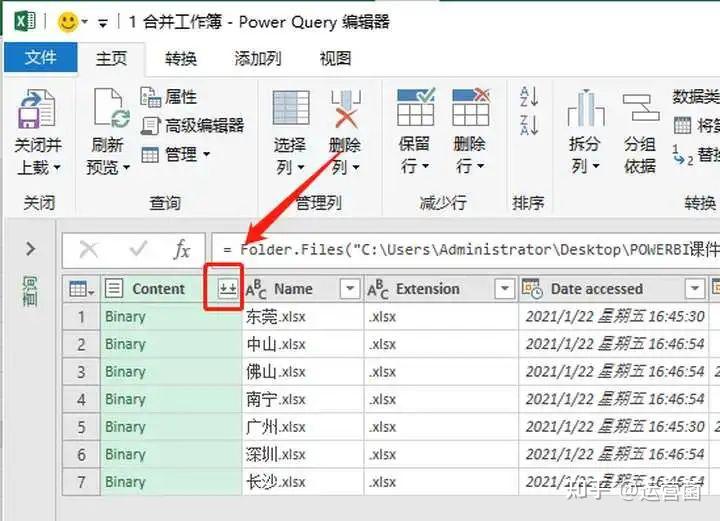Select the Content column header
This screenshot has height=521, width=720.
[x=158, y=289]
